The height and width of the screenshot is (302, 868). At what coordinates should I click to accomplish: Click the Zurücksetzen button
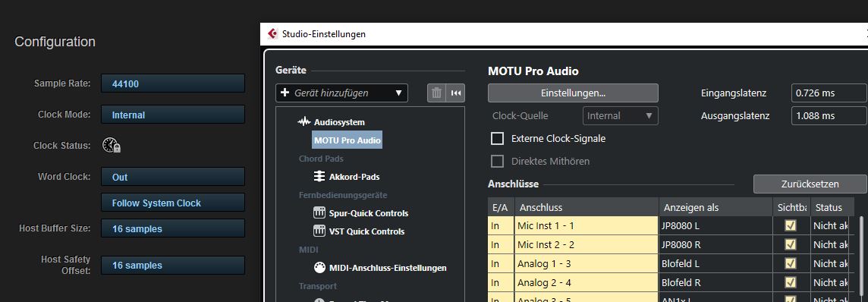[810, 184]
